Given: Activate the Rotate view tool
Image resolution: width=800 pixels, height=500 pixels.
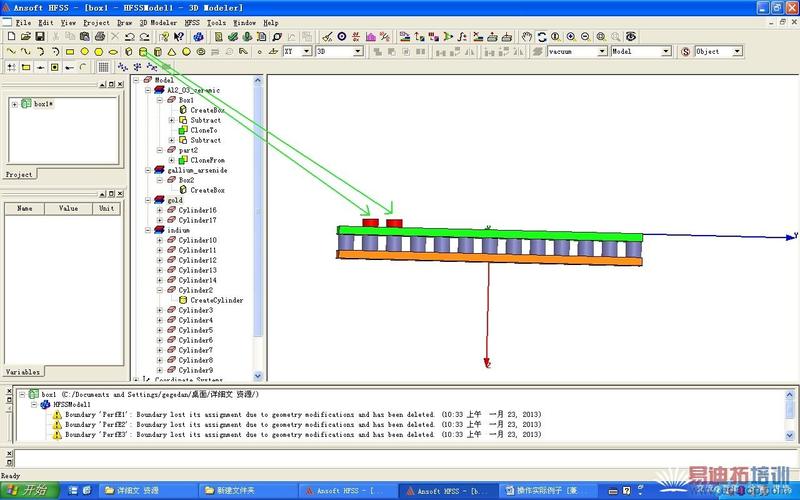Looking at the screenshot, I should pyautogui.click(x=542, y=37).
